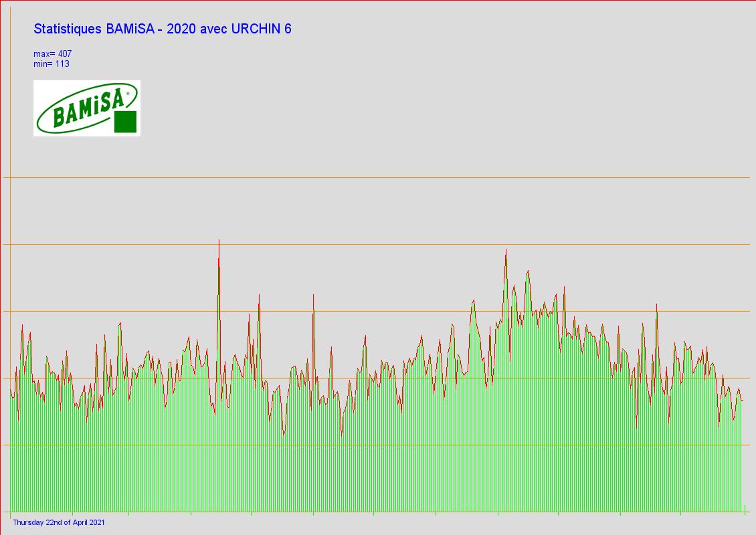The width and height of the screenshot is (756, 535).
Task: Click the number 113 in the min label
Action: click(x=62, y=64)
